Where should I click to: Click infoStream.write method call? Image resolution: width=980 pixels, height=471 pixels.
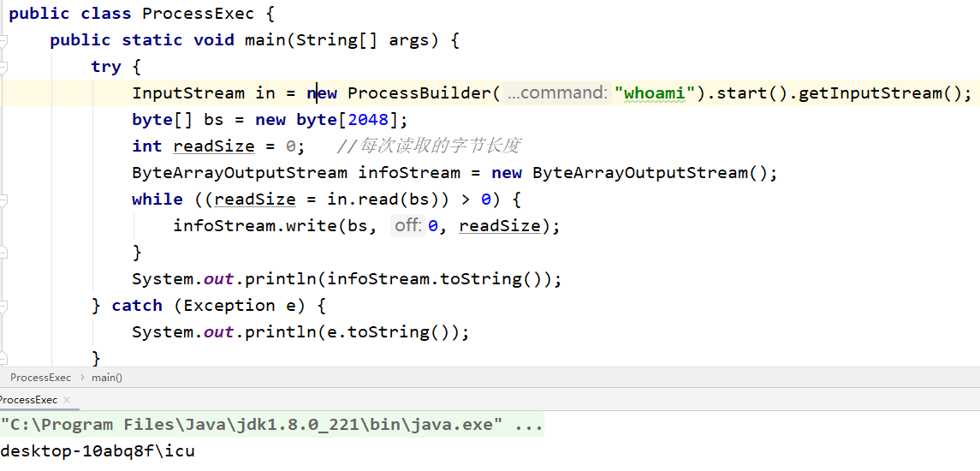(255, 226)
